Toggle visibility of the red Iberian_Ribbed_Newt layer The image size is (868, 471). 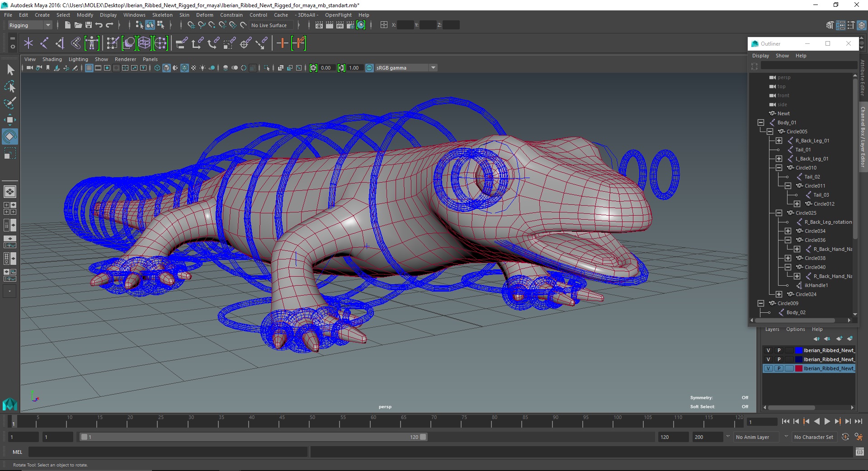[x=768, y=368]
